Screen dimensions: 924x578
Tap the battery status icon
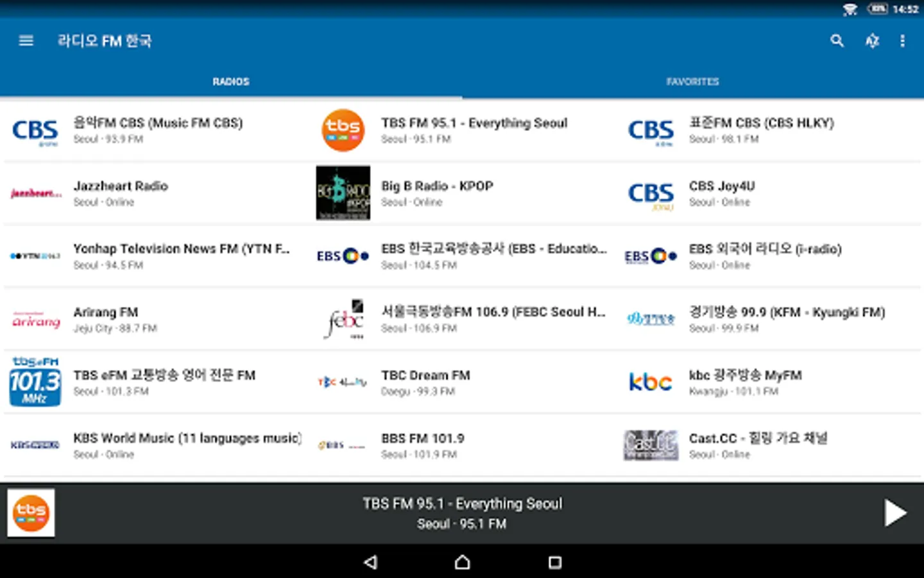tap(877, 8)
